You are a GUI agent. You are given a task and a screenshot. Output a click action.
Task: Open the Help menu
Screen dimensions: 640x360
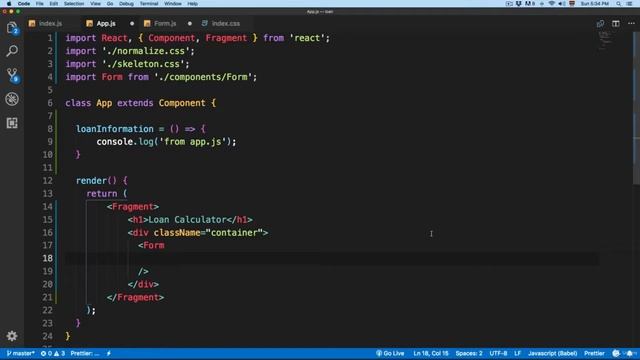click(193, 4)
